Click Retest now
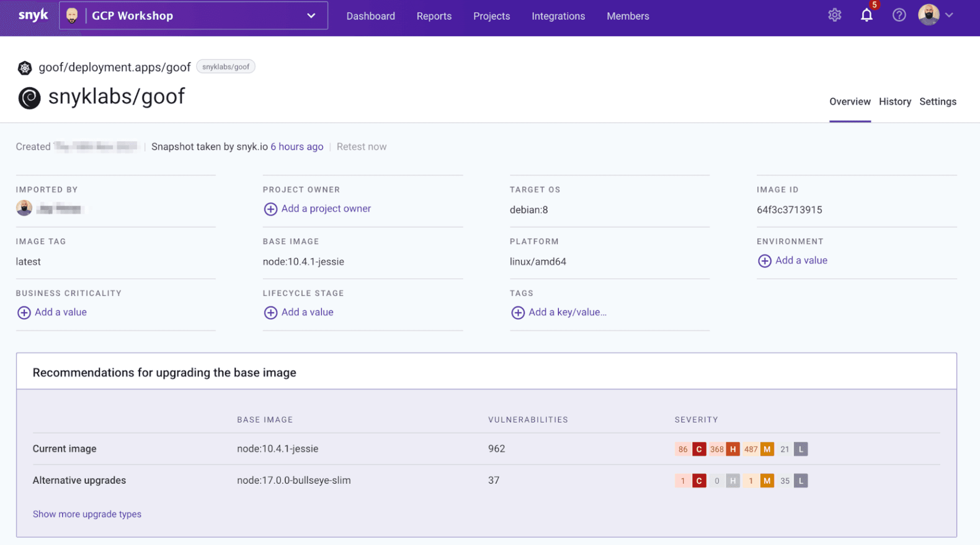Image resolution: width=980 pixels, height=545 pixels. click(x=361, y=147)
